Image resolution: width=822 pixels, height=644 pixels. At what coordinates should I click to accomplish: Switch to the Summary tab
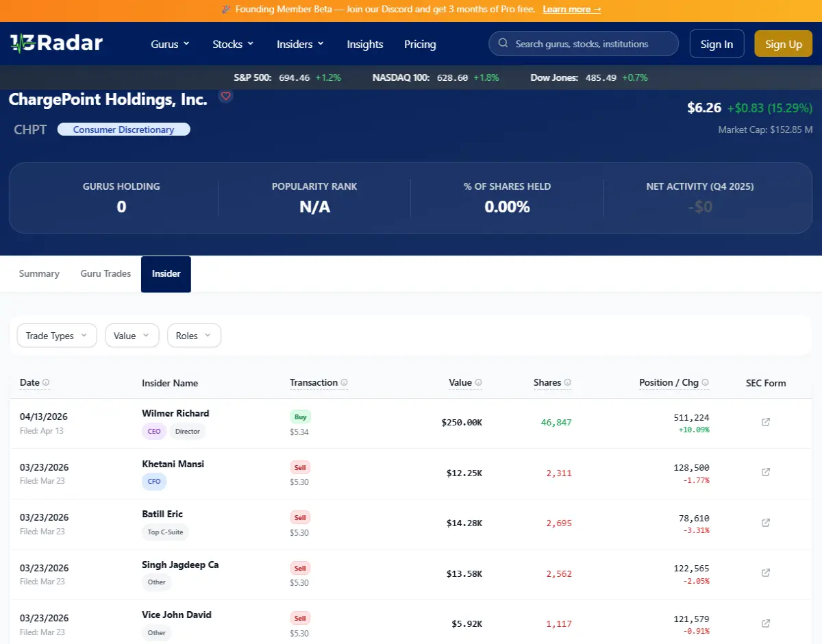(39, 273)
